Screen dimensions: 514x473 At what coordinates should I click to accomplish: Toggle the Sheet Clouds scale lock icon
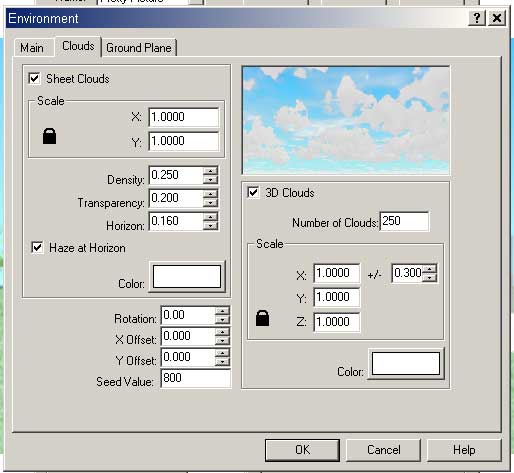coord(49,136)
